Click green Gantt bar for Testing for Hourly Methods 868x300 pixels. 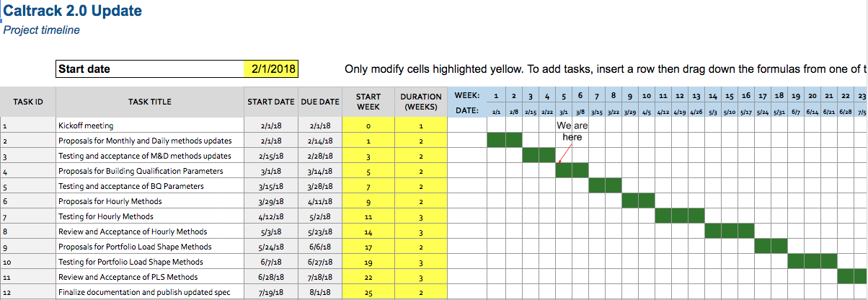680,216
